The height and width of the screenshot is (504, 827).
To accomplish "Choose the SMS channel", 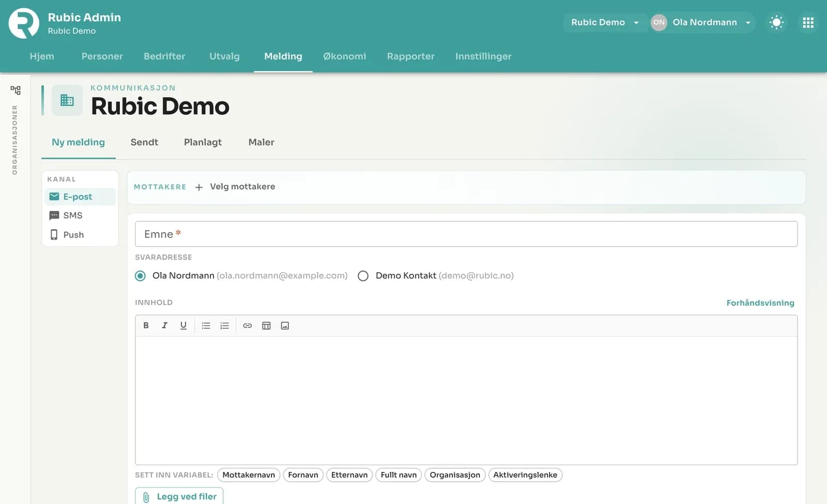I will 80,216.
